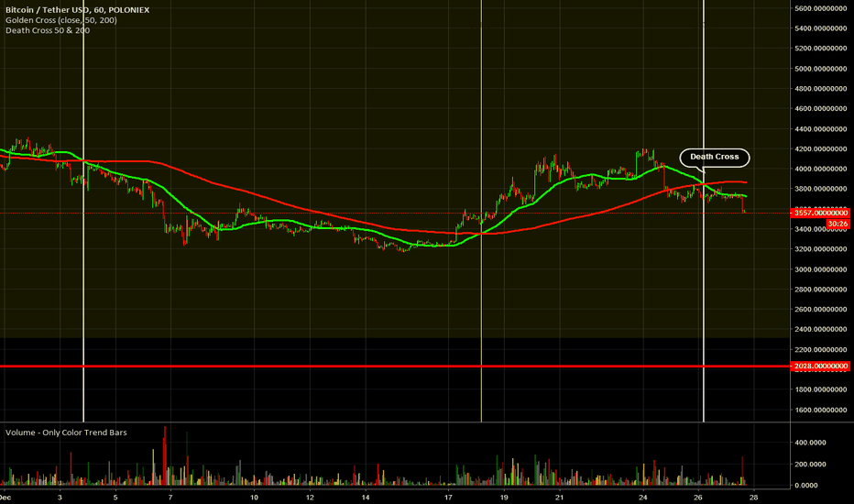
Task: Click the 5600 price axis label
Action: coord(820,8)
